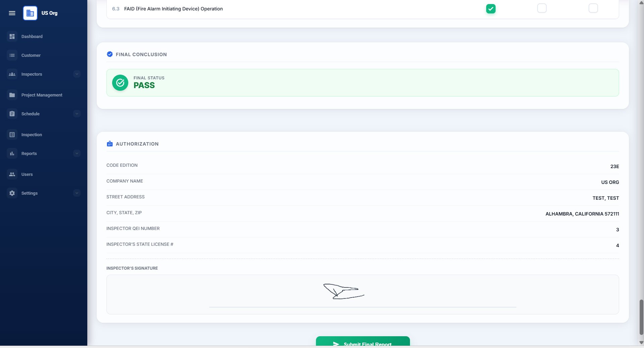Click the Customer list icon

click(12, 55)
